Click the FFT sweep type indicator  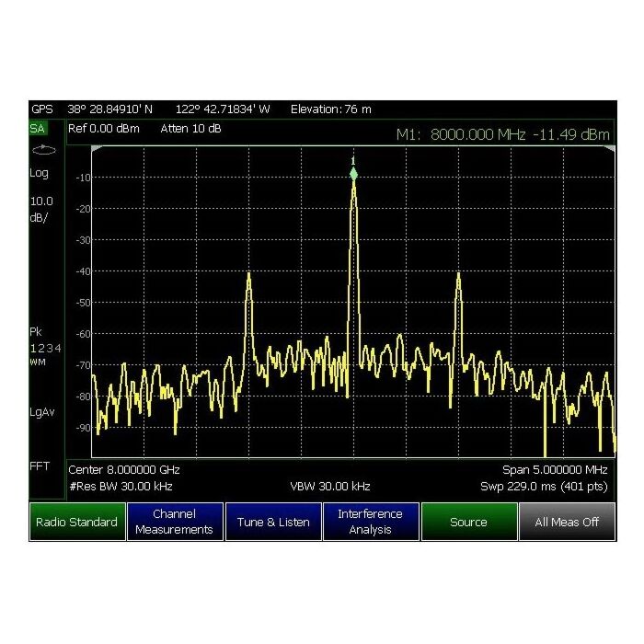point(40,466)
